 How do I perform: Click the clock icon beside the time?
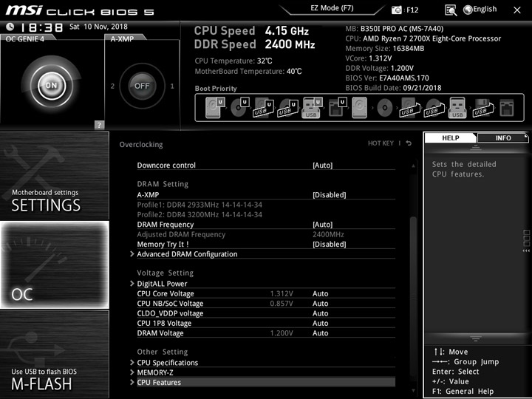(10, 27)
